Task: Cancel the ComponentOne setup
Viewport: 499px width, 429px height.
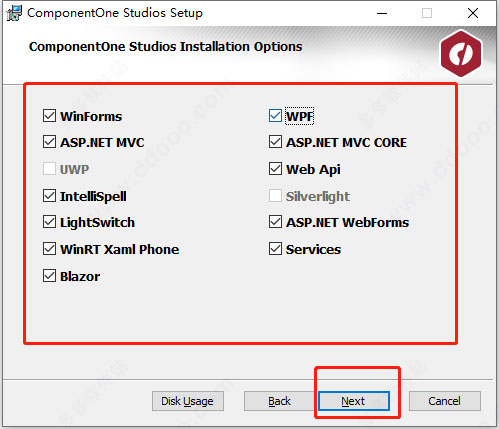Action: point(445,401)
